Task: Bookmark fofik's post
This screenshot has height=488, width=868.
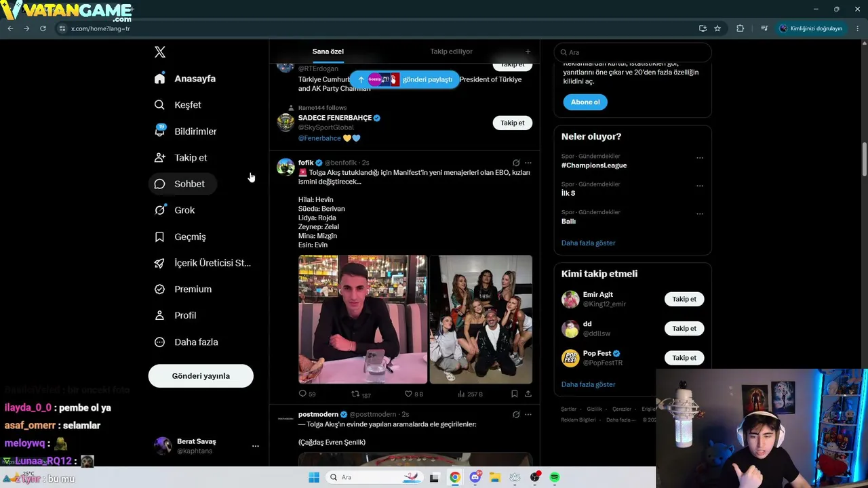Action: coord(515,394)
